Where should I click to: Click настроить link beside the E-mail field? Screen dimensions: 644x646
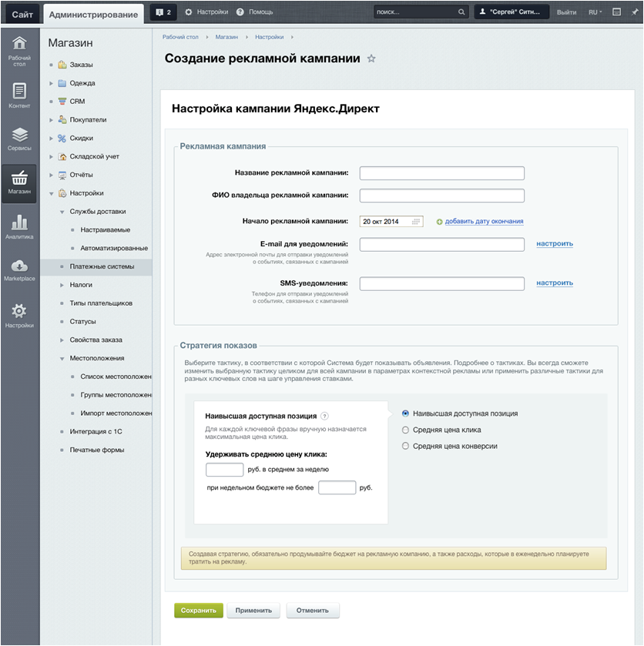click(555, 243)
